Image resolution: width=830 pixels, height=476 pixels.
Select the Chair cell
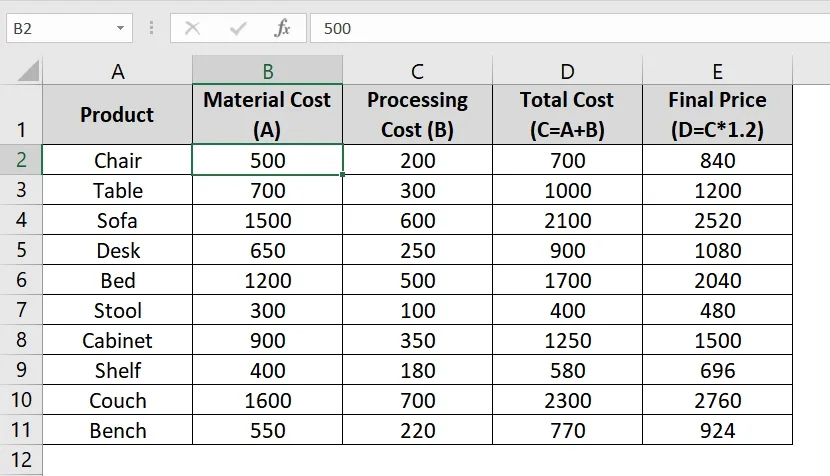[118, 160]
